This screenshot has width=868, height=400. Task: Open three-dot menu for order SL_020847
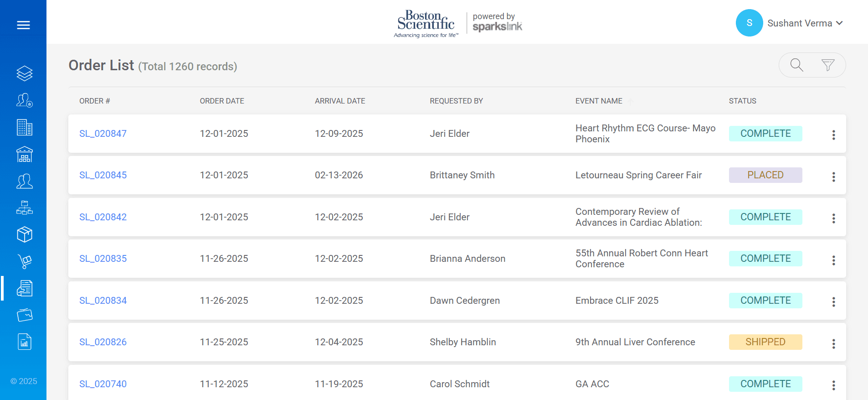[x=833, y=135]
